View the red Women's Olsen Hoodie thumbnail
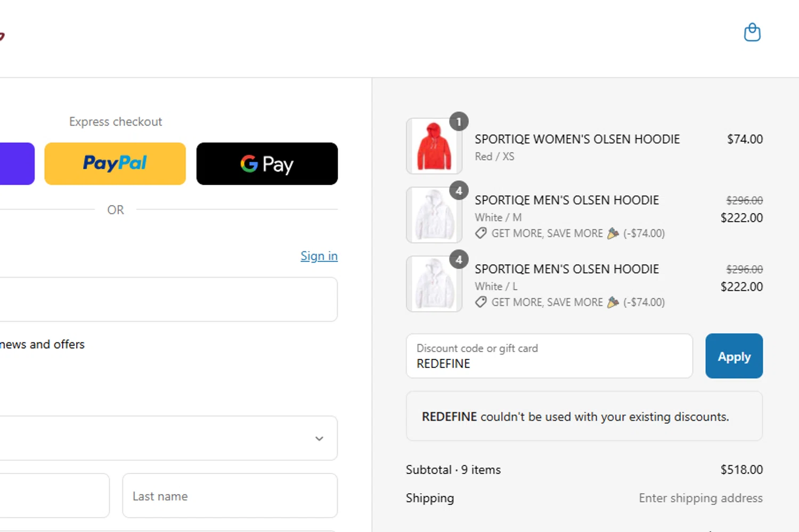 pos(434,146)
